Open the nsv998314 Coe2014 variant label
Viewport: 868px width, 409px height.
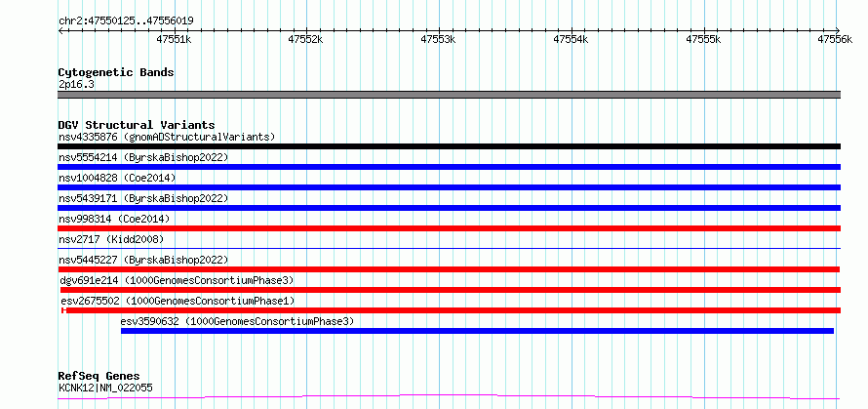(x=114, y=219)
